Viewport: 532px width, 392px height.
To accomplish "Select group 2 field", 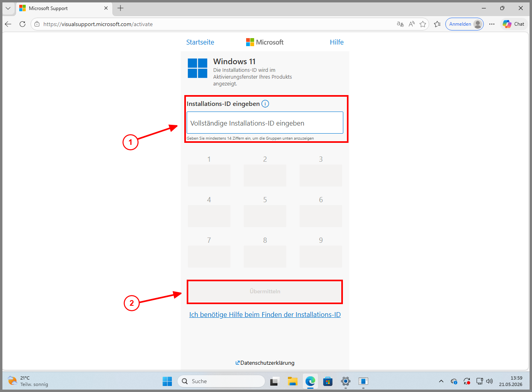I will 265,175.
